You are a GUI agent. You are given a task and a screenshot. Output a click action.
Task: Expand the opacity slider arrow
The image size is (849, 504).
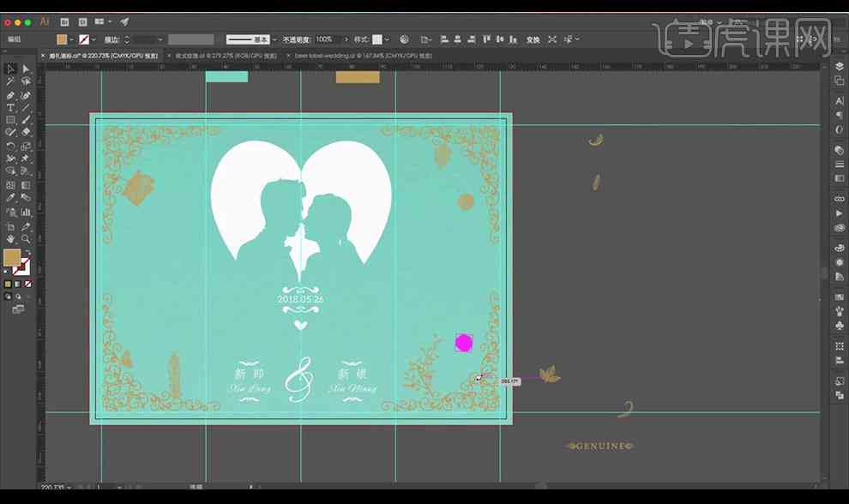pos(346,39)
